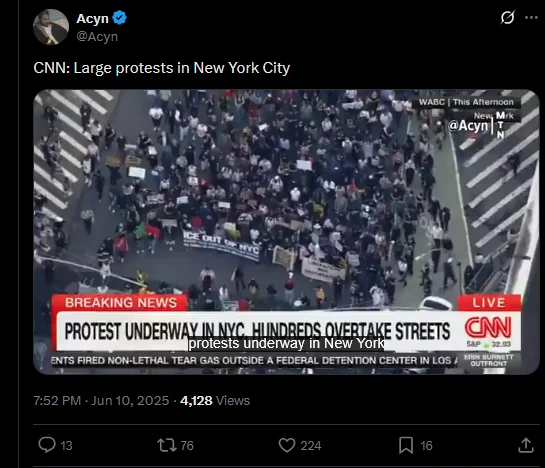The width and height of the screenshot is (545, 468).
Task: Click the 16 bookmarks count
Action: pos(426,445)
